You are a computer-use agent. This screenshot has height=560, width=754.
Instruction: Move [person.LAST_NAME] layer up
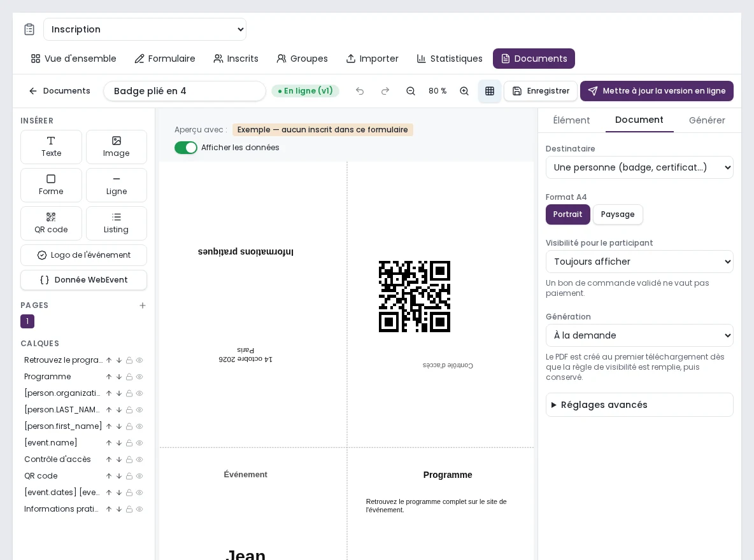pos(109,410)
